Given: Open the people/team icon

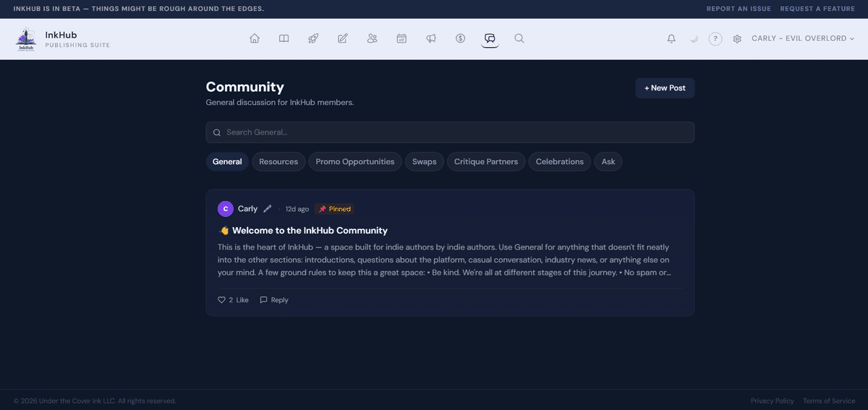Looking at the screenshot, I should click(x=373, y=38).
